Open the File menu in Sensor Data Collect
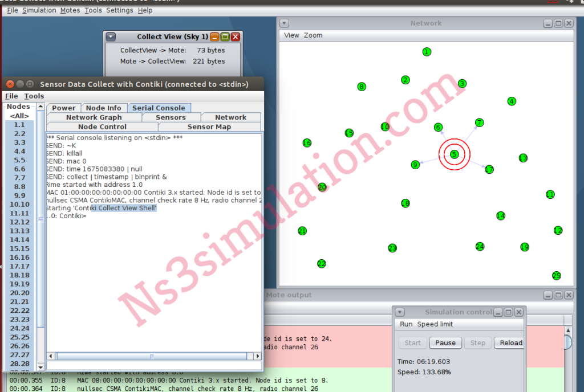This screenshot has width=584, height=392. pyautogui.click(x=11, y=96)
